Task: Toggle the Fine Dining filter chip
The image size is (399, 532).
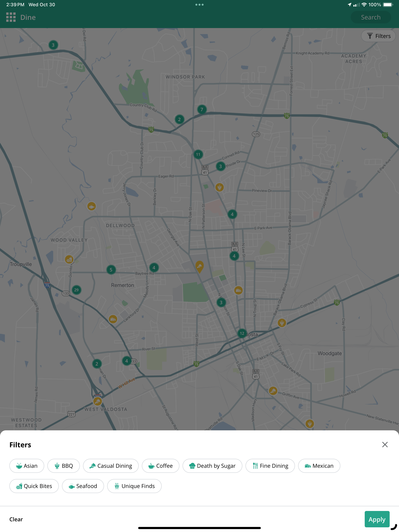Action: pos(270,466)
